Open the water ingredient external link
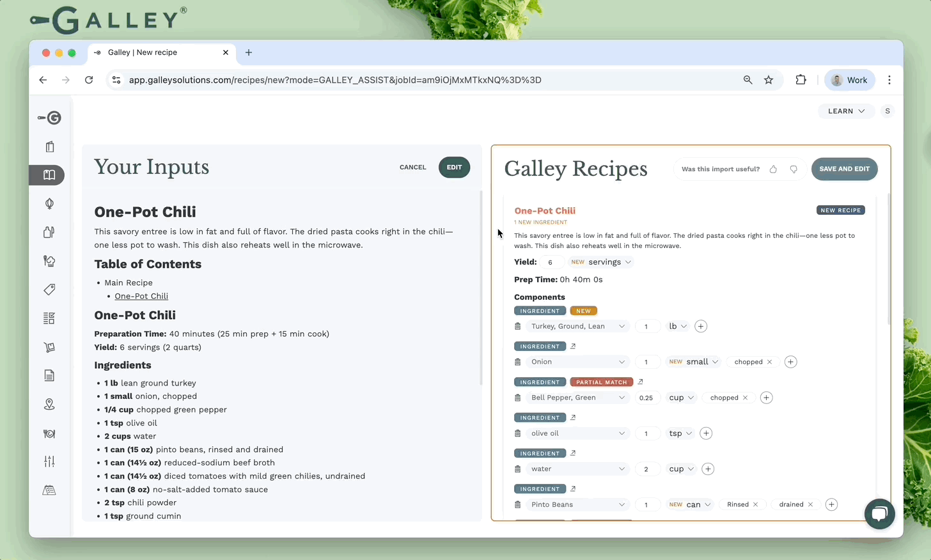 pos(573,453)
